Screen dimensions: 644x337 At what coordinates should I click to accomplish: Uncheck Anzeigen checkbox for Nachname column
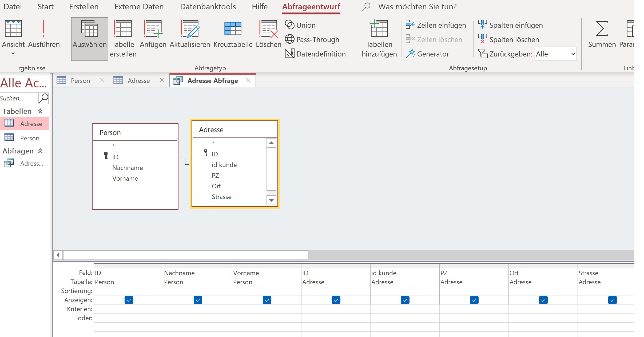point(198,300)
